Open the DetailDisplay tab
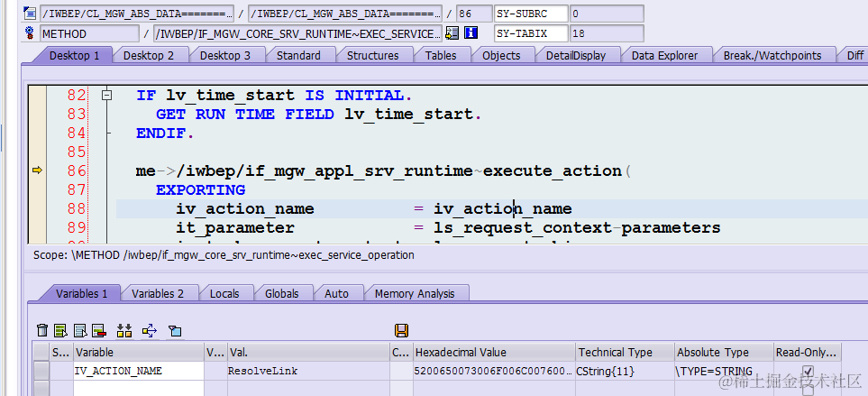This screenshot has width=868, height=396. pyautogui.click(x=576, y=55)
